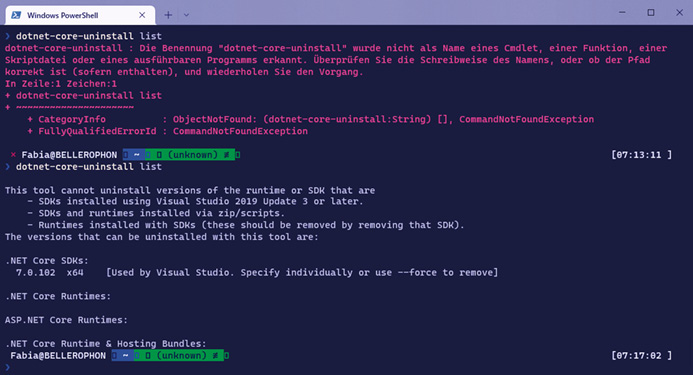Click the empty prompt on the last line
Viewport: 693px width, 375px height.
tap(8, 367)
